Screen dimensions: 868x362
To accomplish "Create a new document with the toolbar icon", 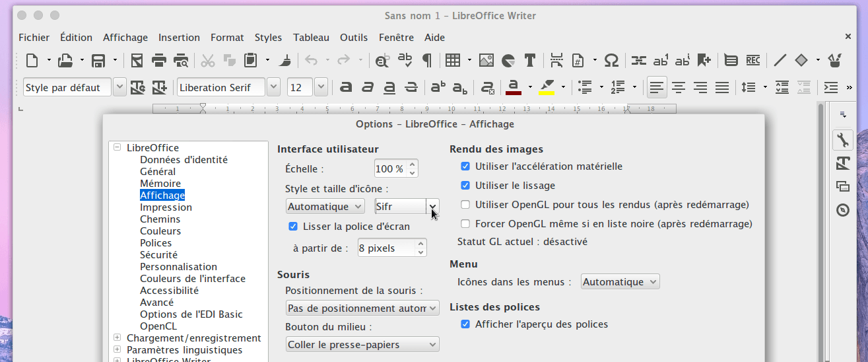I will (32, 61).
